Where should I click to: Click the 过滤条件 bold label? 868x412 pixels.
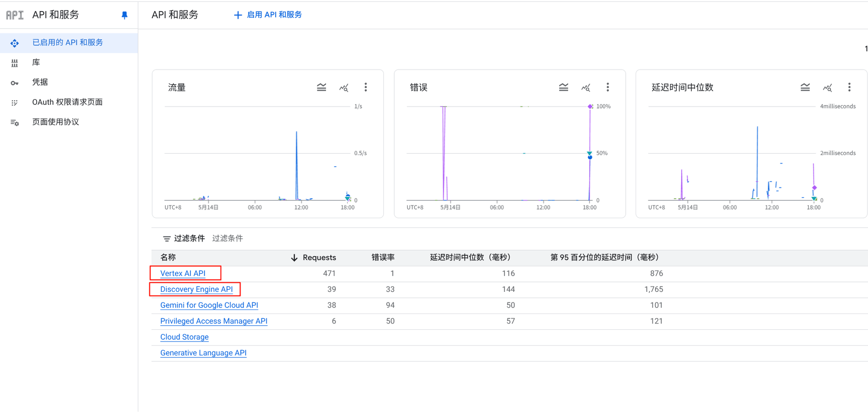(189, 239)
